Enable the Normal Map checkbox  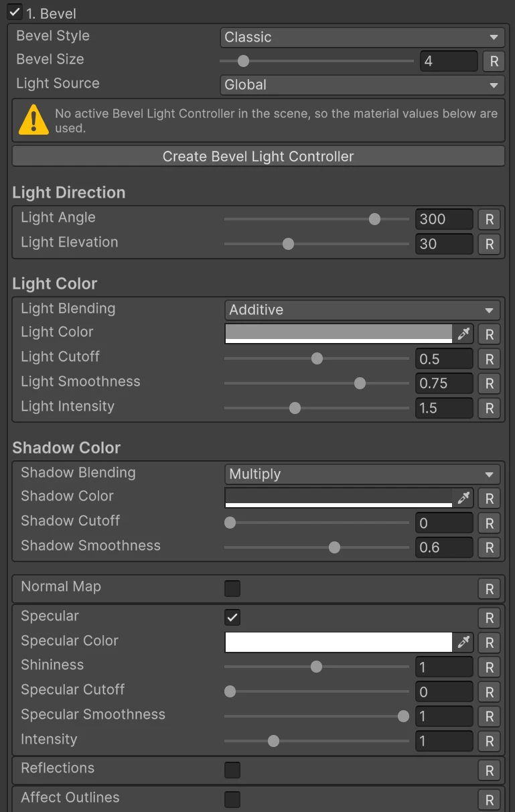click(232, 588)
